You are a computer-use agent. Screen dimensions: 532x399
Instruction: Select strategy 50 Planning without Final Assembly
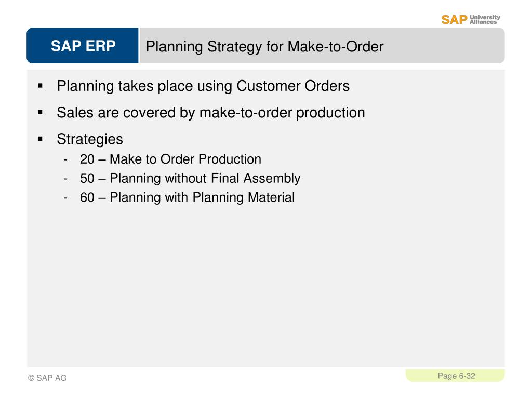point(190,179)
